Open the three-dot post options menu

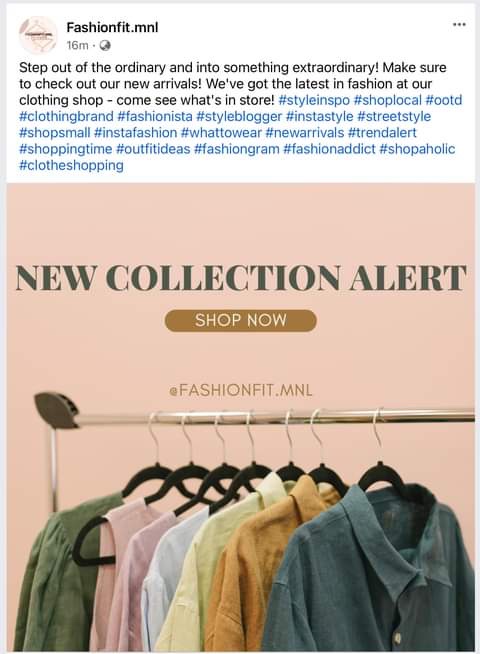(459, 25)
